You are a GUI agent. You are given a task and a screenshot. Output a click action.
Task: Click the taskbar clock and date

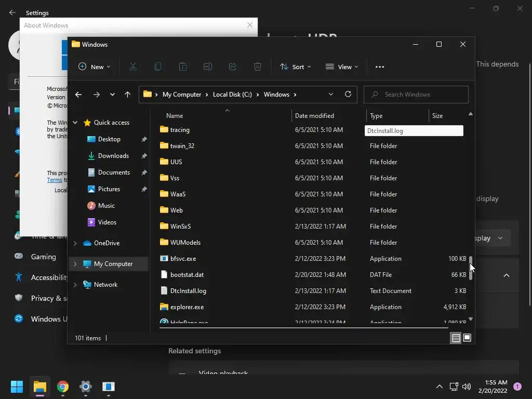coord(493,387)
